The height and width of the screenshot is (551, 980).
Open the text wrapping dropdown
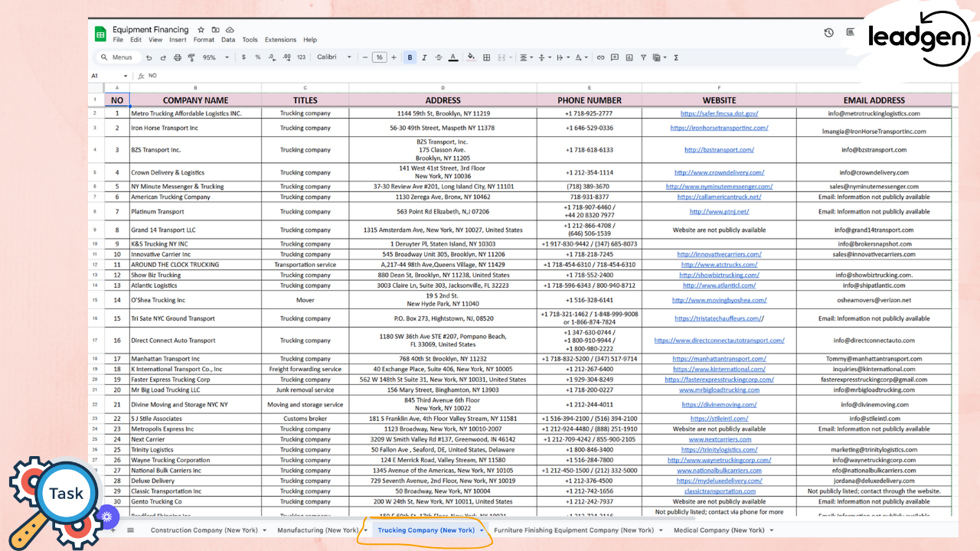pyautogui.click(x=563, y=57)
